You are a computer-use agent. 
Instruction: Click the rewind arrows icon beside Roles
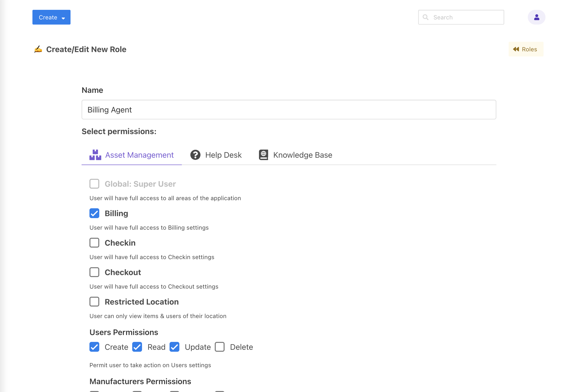coord(516,49)
